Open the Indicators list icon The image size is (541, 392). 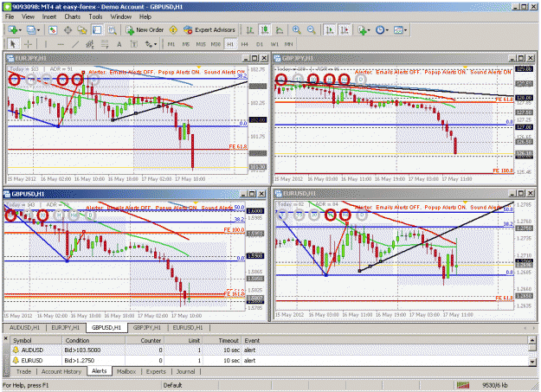(x=362, y=30)
